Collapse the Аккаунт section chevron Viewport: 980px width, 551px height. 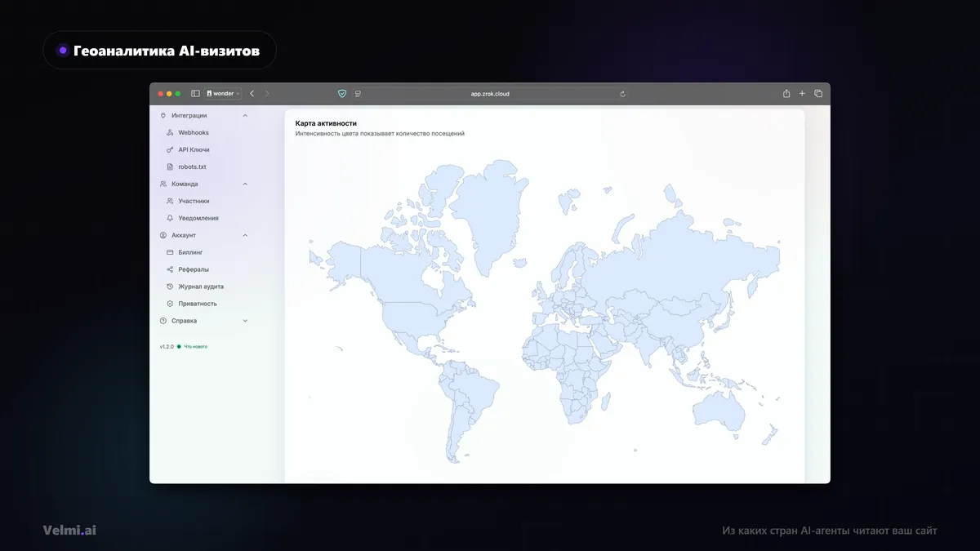click(x=245, y=235)
